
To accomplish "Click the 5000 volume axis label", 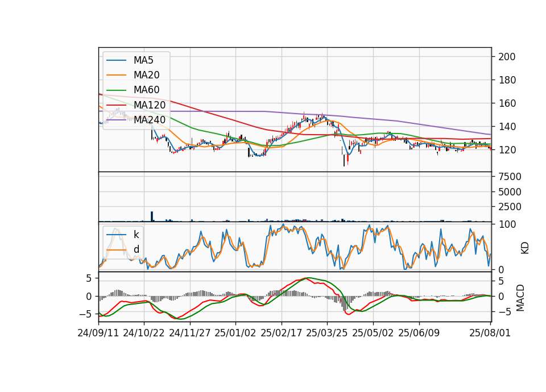I will pyautogui.click(x=510, y=192).
